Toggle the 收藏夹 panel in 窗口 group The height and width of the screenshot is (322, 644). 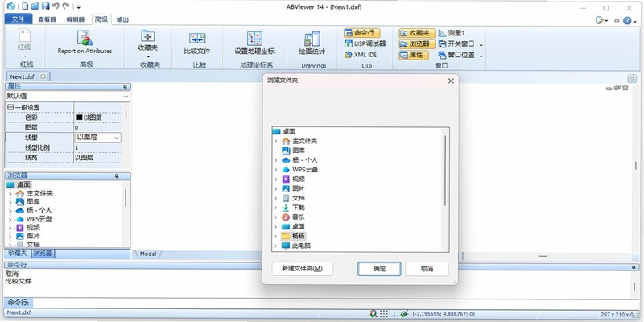[417, 33]
